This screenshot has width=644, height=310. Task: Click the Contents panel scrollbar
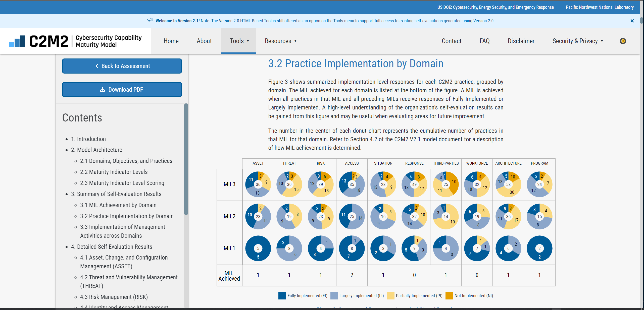click(x=186, y=159)
